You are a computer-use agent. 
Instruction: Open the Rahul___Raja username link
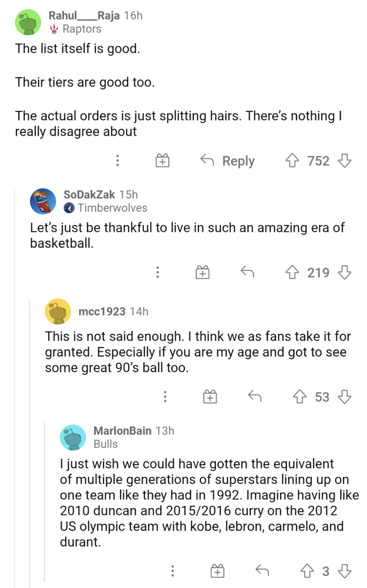pyautogui.click(x=84, y=16)
